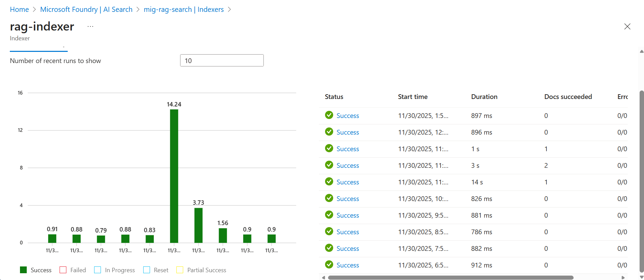Toggle the Partial Success legend box
644x280 pixels.
click(180, 270)
